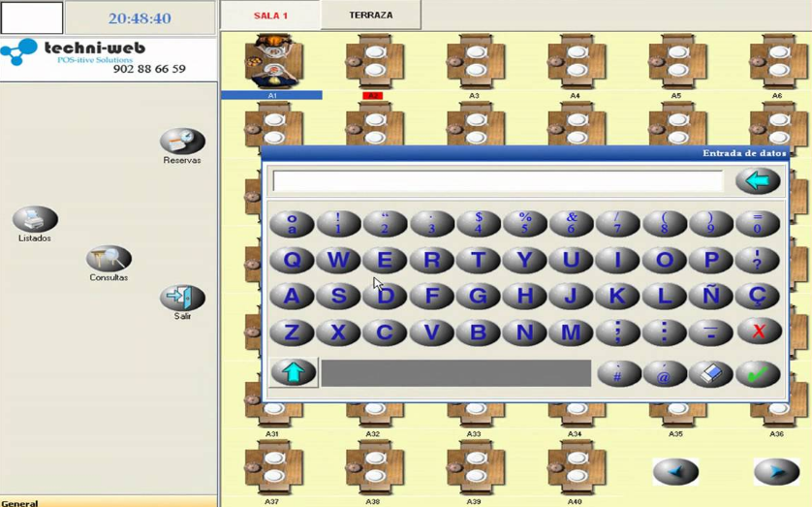812x507 pixels.
Task: Cancel entry with the red X key
Action: [758, 332]
